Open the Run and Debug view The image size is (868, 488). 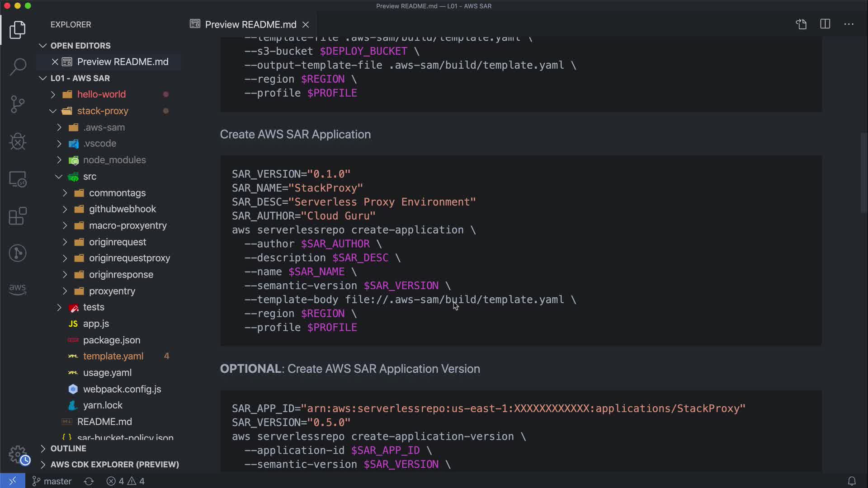[18, 141]
